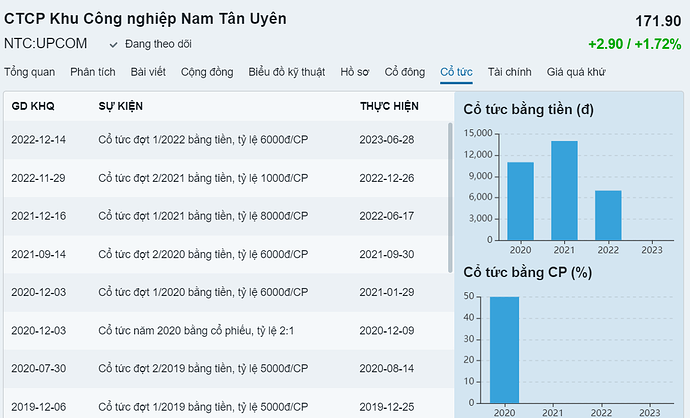Click the 2022-12-26 payment date
Image resolution: width=690 pixels, height=418 pixels.
(x=387, y=178)
